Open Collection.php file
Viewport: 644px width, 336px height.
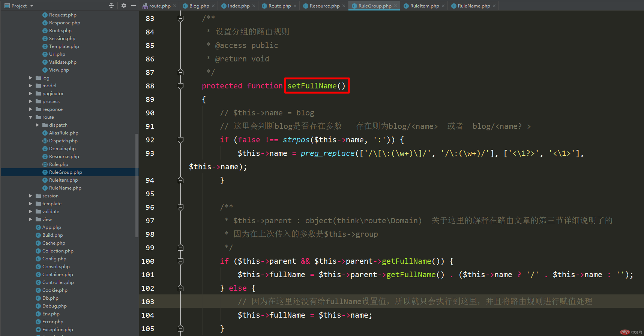click(x=58, y=251)
